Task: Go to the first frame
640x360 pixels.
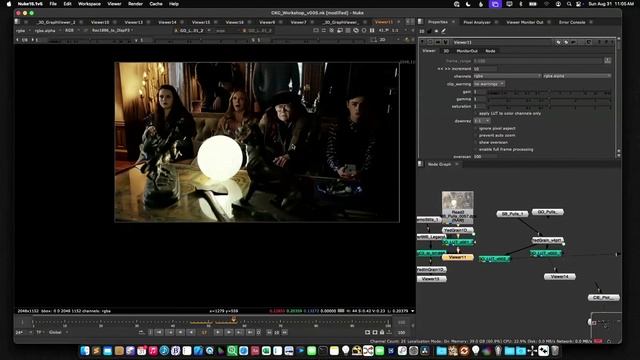Action: (x=160, y=332)
